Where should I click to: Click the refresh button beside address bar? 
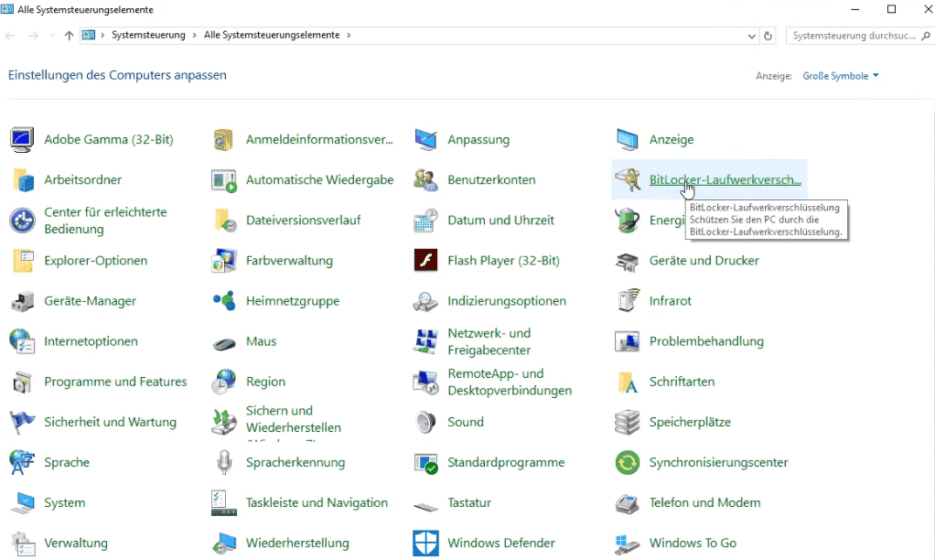click(x=768, y=36)
